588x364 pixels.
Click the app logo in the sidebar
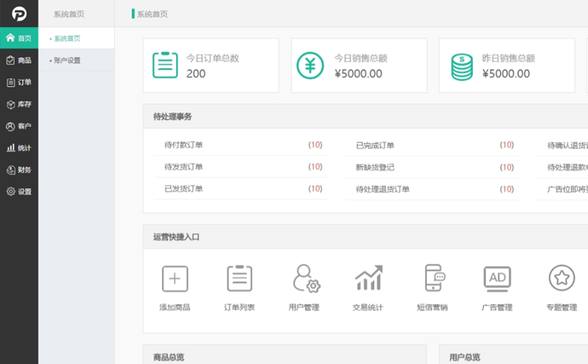tap(18, 14)
